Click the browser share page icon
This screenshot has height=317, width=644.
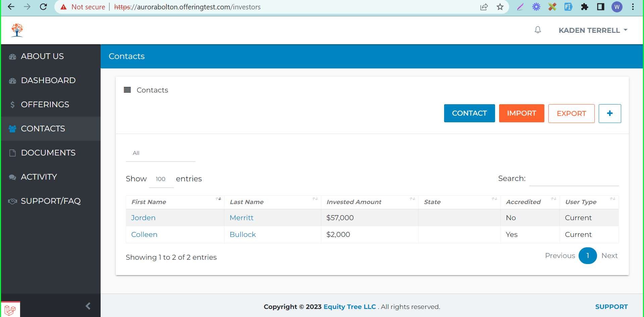(484, 7)
